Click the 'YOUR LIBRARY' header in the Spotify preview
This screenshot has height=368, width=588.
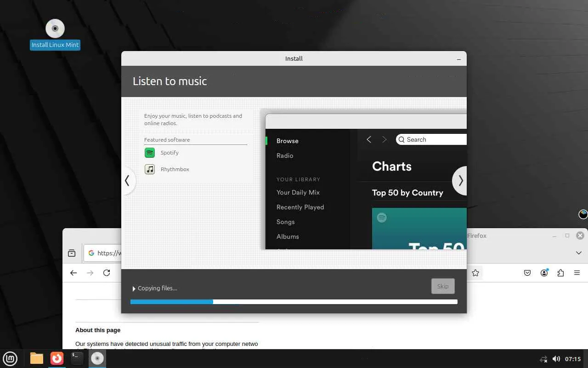tap(298, 179)
